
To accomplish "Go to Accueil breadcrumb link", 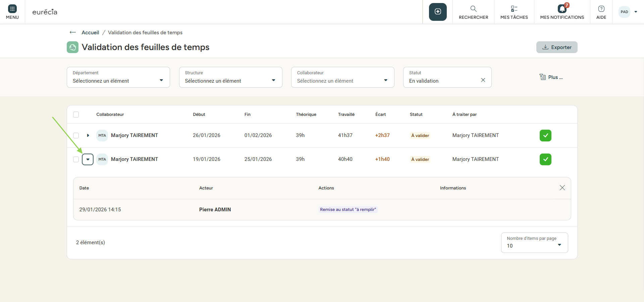I will point(90,33).
